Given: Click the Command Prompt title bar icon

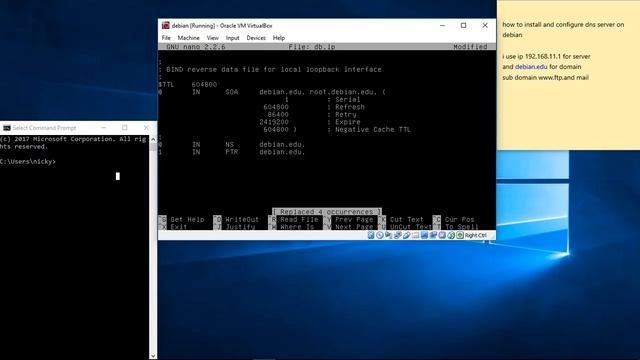Looking at the screenshot, I should 7,128.
